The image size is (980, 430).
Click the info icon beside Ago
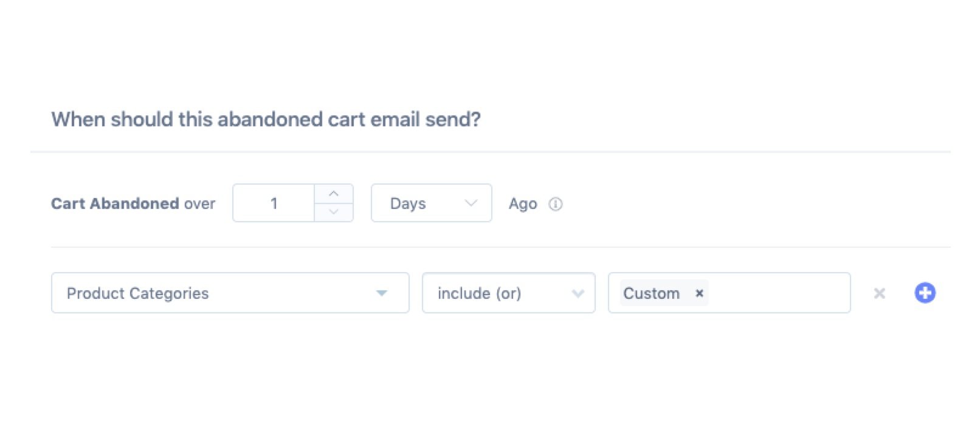pyautogui.click(x=555, y=204)
